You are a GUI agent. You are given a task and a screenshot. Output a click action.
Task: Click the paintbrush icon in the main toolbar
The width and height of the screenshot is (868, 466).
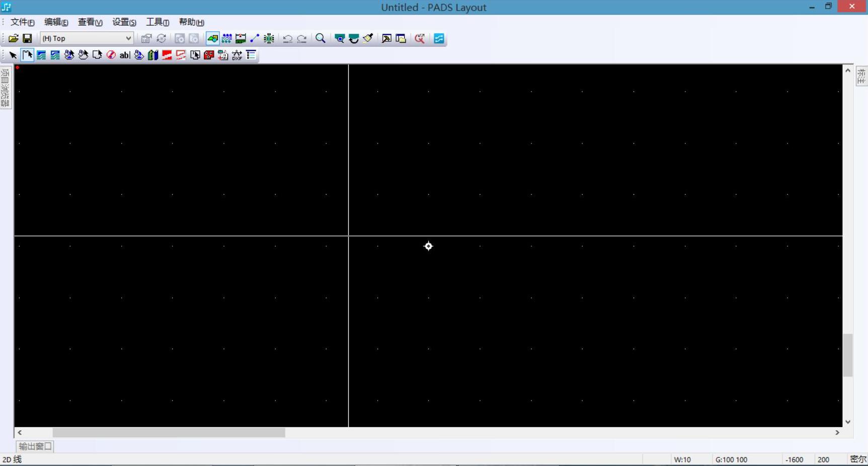point(368,38)
